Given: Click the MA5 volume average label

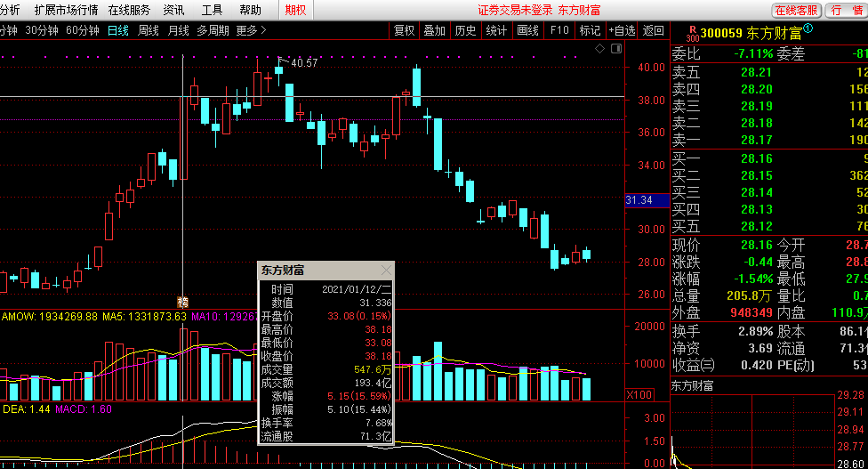Looking at the screenshot, I should (x=144, y=317).
